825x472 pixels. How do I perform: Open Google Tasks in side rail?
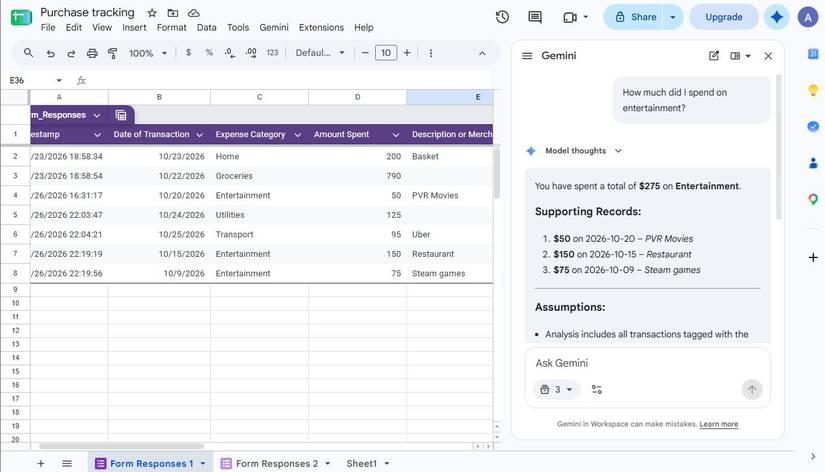pyautogui.click(x=813, y=126)
